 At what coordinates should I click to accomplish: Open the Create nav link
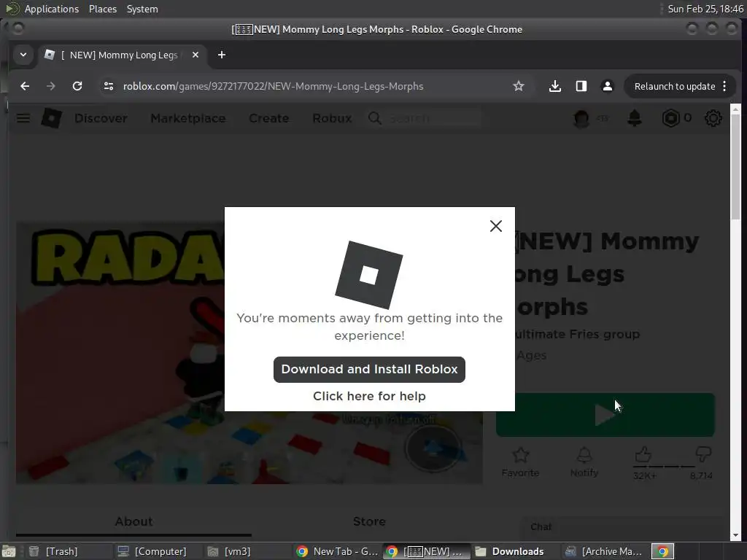(268, 119)
